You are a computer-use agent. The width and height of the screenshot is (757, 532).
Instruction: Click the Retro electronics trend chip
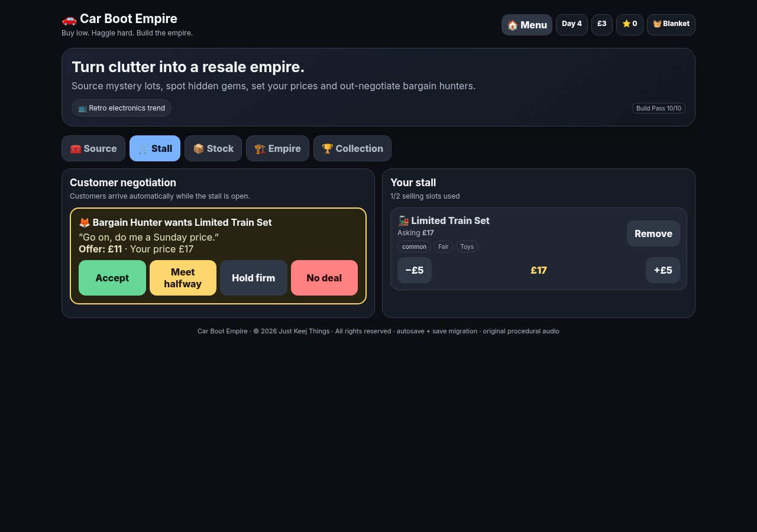click(x=122, y=108)
